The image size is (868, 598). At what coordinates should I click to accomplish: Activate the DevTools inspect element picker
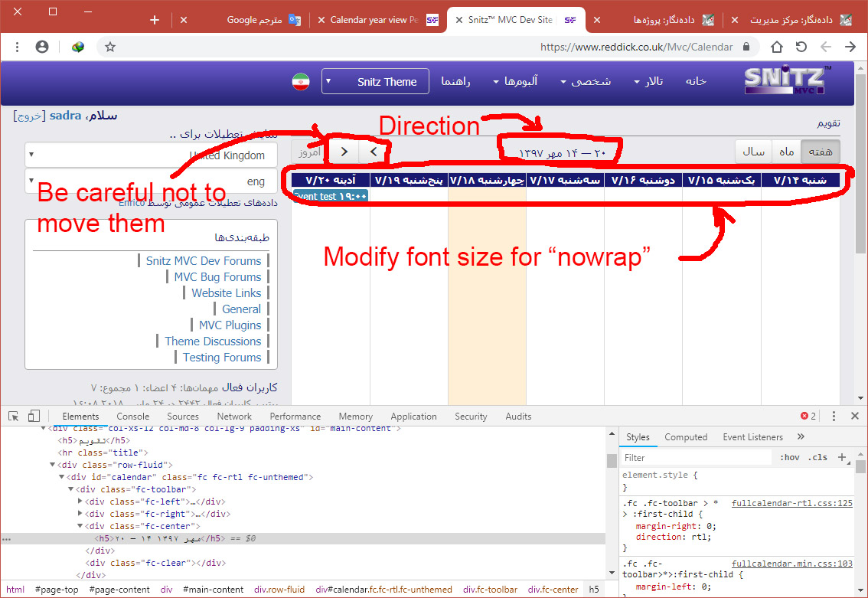point(14,417)
